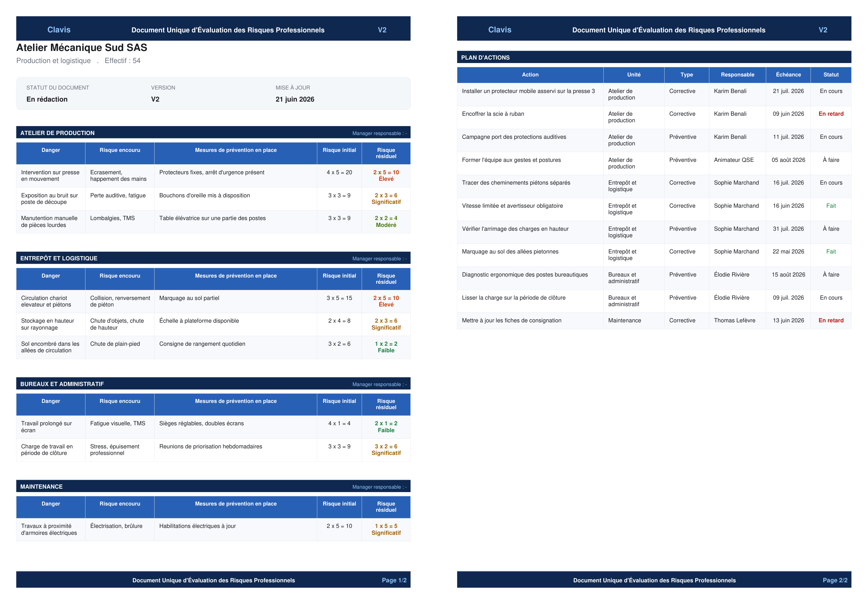The height and width of the screenshot is (604, 868).
Task: Select Diagnostic ergonomique des postes bureautiques action
Action: [525, 274]
